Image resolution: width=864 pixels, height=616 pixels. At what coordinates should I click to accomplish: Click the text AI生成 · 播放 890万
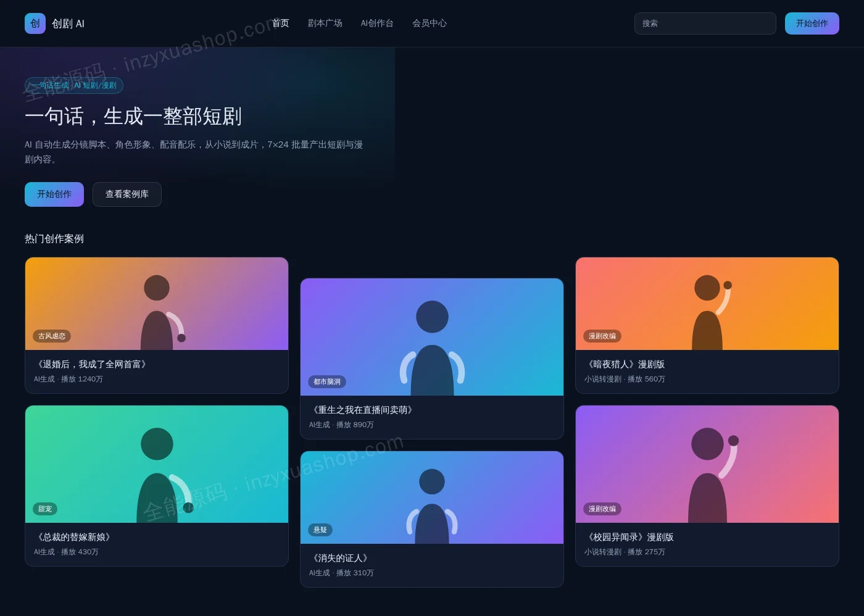341,425
